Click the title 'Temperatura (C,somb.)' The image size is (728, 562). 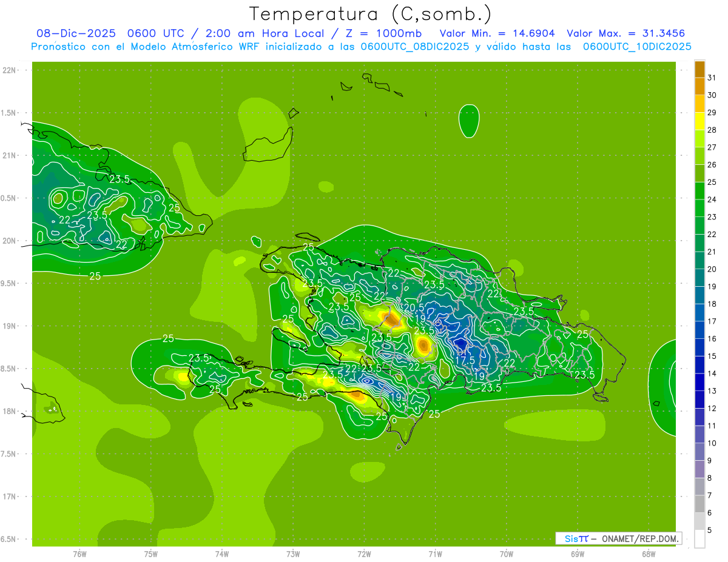tap(371, 14)
